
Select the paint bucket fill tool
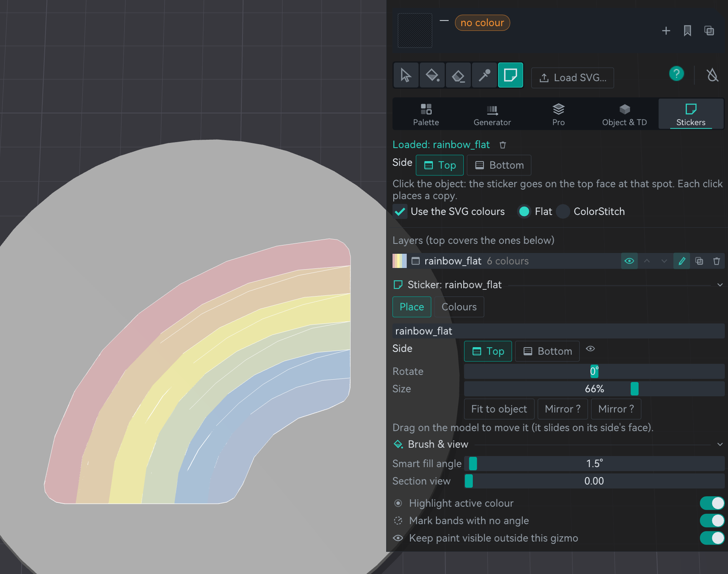(432, 75)
